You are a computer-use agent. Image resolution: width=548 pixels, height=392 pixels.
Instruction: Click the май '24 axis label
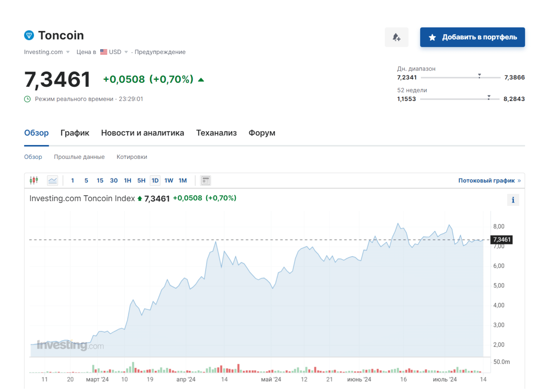pos(271,379)
